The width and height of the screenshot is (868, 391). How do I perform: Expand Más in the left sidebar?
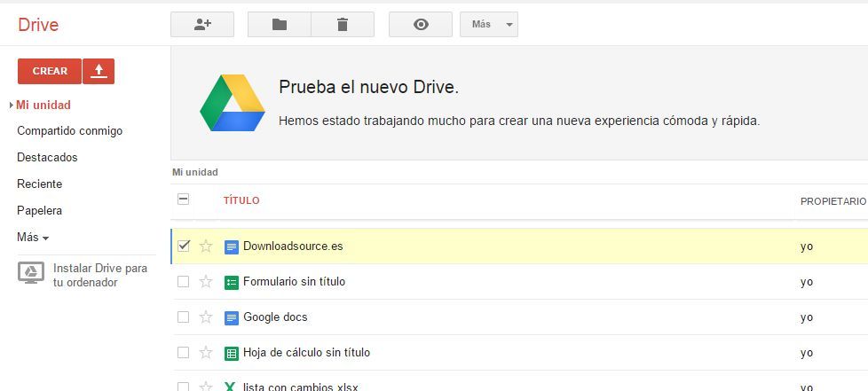[33, 238]
